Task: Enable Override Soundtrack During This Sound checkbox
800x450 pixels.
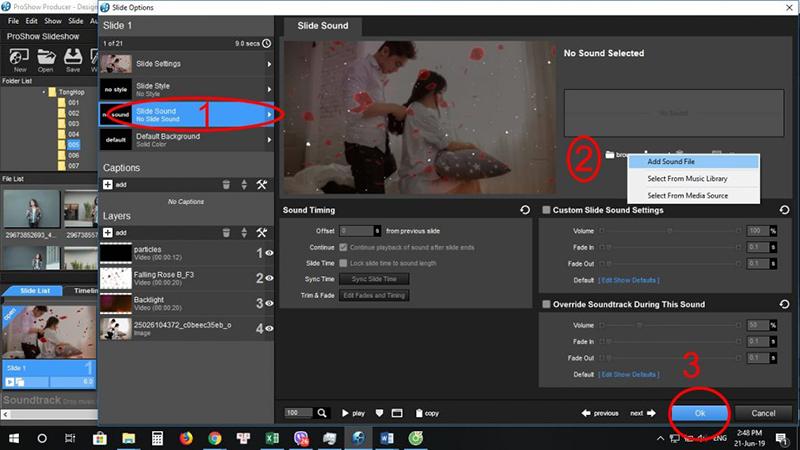Action: pyautogui.click(x=546, y=304)
